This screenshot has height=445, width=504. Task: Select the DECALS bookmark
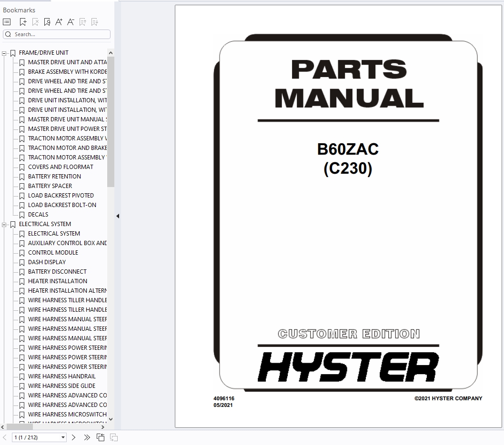click(x=38, y=215)
